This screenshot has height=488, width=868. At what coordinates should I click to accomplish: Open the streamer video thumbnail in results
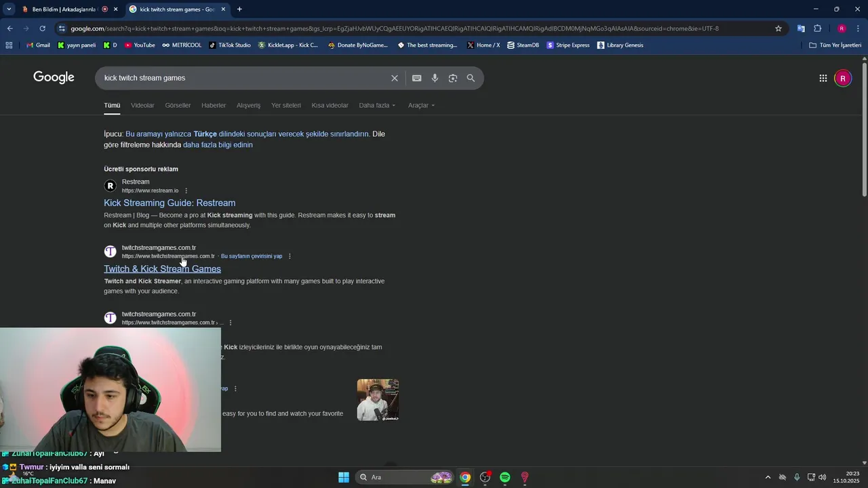tap(378, 400)
